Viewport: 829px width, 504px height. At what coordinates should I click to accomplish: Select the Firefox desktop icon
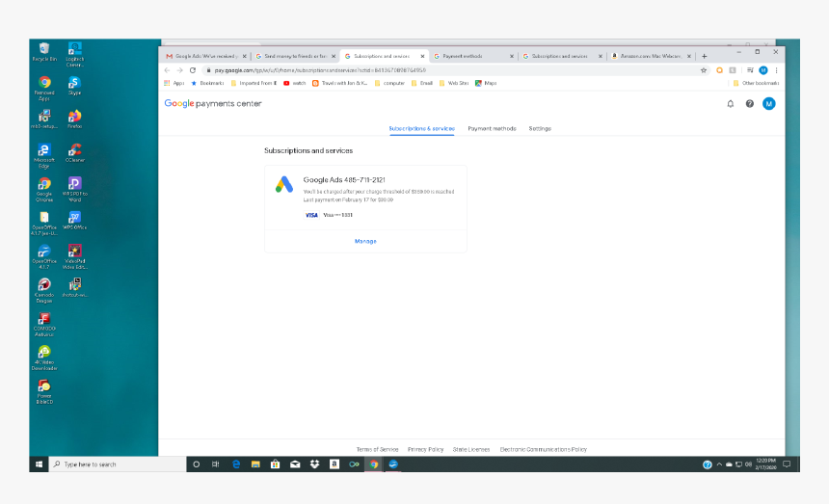74,119
